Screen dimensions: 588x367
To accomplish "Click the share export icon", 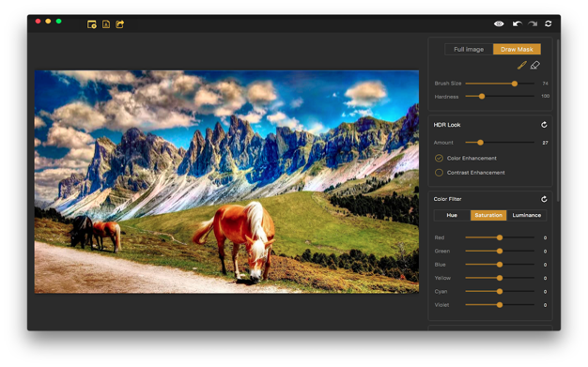I will tap(120, 24).
